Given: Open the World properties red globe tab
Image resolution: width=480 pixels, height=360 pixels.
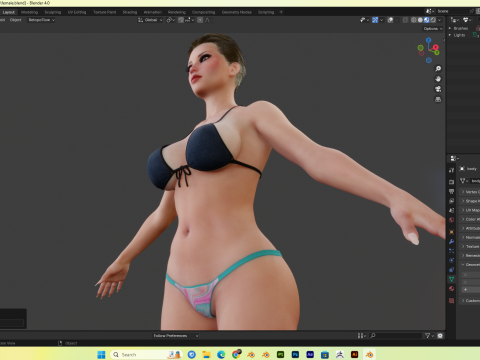Looking at the screenshot, I should [x=451, y=220].
